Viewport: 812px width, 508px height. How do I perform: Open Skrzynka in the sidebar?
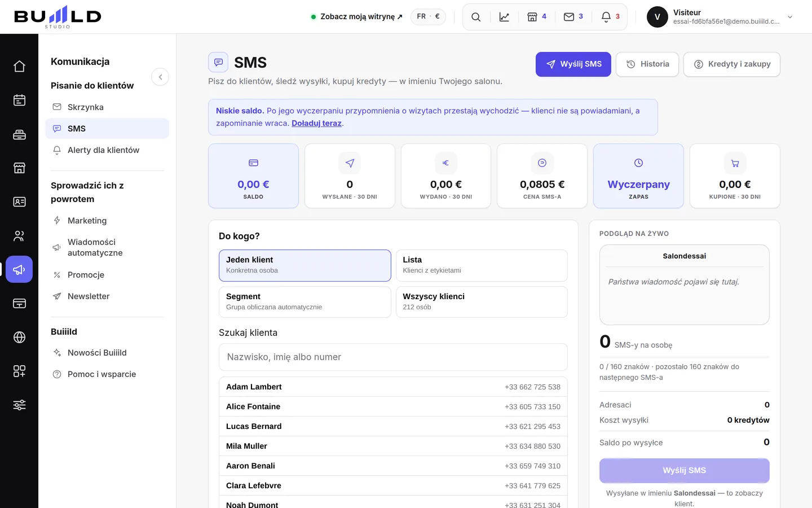click(107, 107)
